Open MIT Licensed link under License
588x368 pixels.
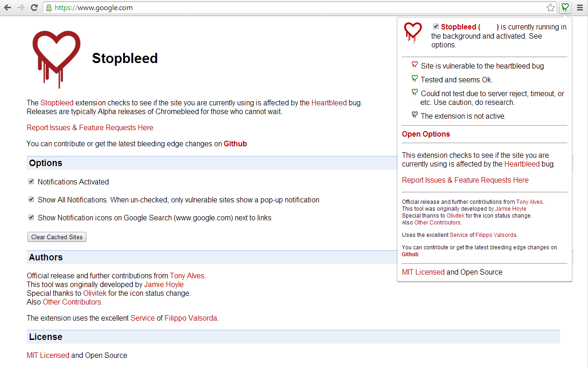point(48,356)
